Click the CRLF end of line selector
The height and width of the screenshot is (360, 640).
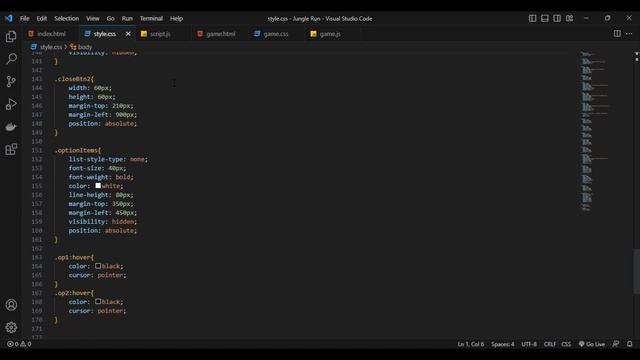[x=549, y=344]
